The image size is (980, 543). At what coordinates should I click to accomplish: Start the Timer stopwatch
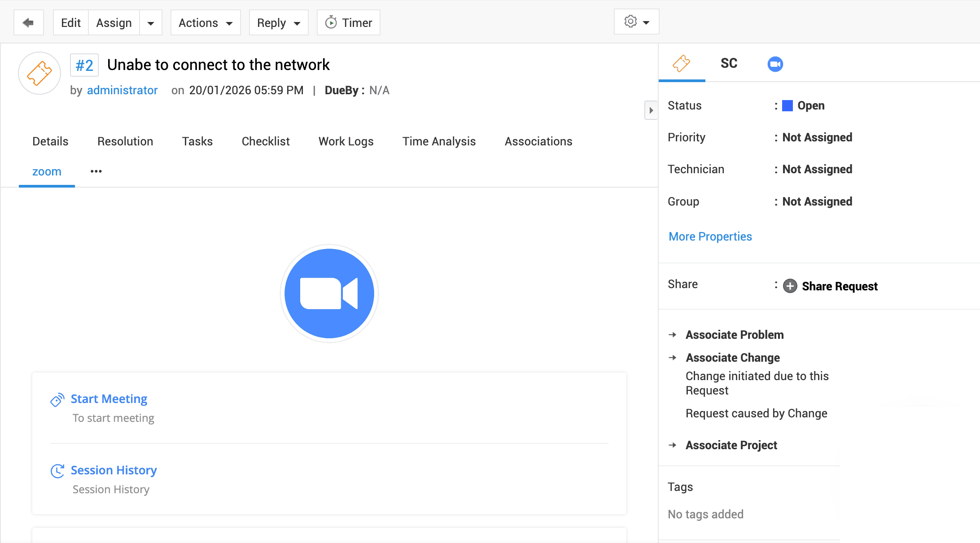coord(349,22)
